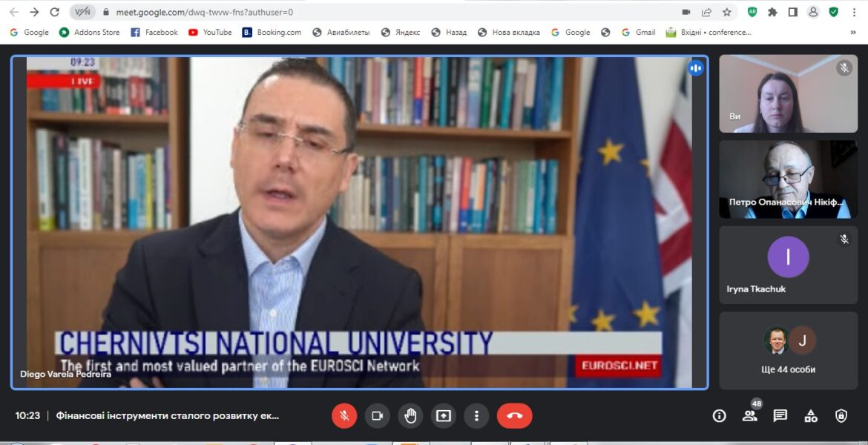Go forward with the browser forward arrow
This screenshot has width=868, height=445.
(34, 12)
